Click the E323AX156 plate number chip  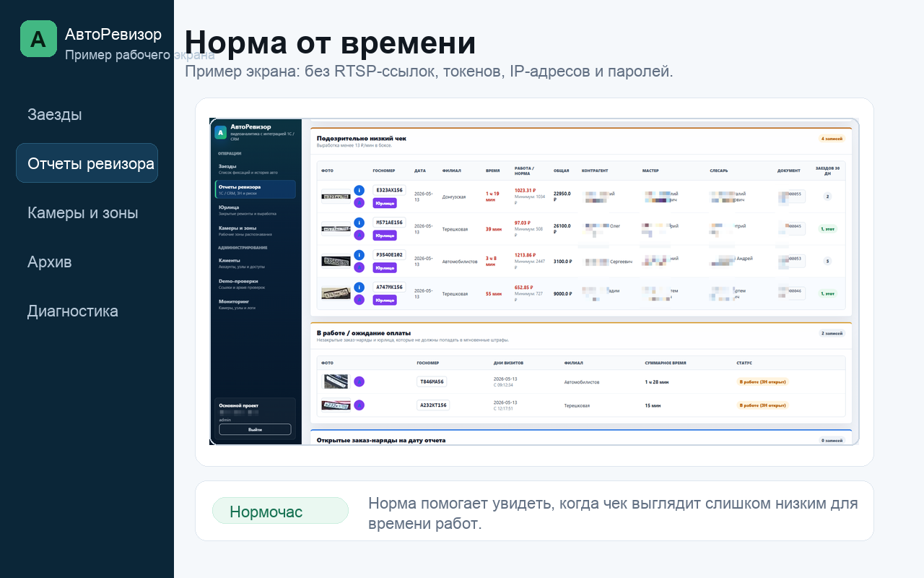(x=389, y=190)
